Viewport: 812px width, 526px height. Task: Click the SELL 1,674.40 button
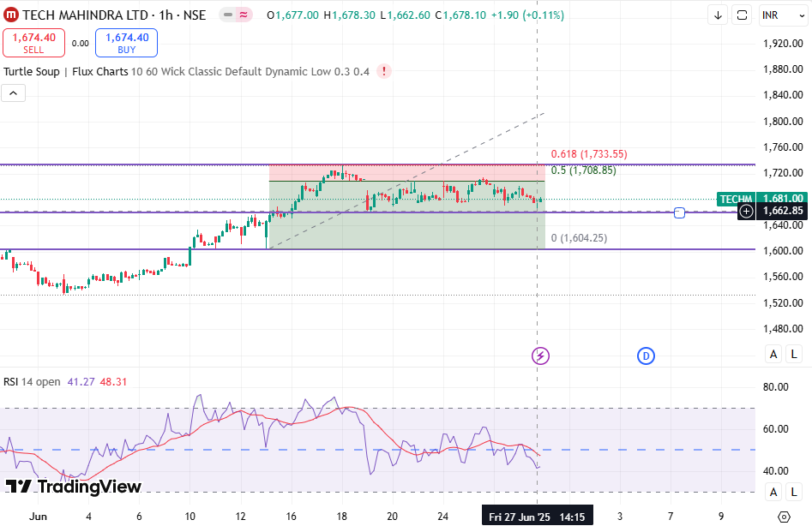pyautogui.click(x=33, y=43)
